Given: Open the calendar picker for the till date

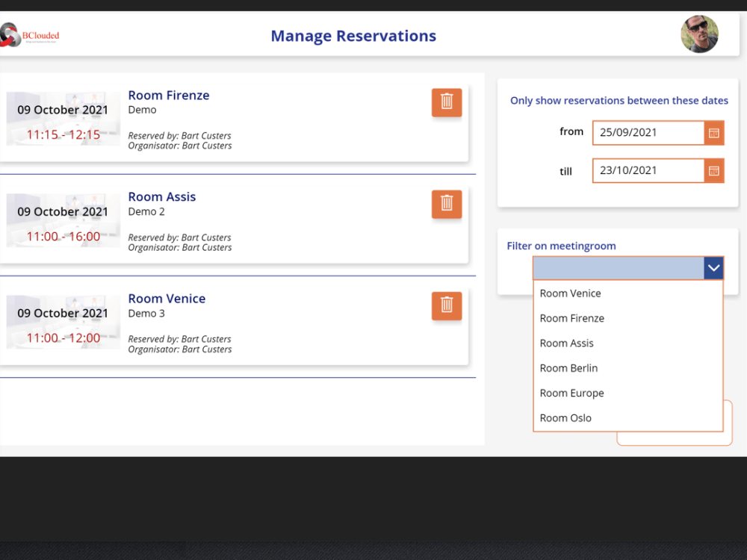Looking at the screenshot, I should pos(713,170).
